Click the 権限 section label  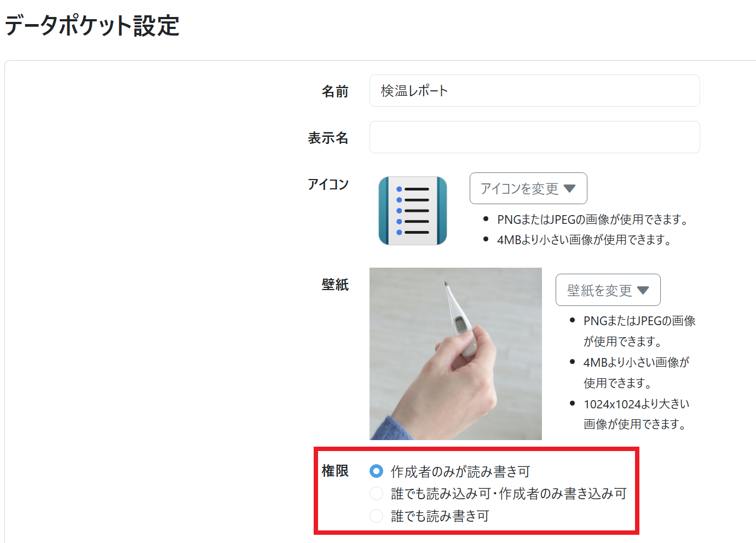(x=335, y=471)
